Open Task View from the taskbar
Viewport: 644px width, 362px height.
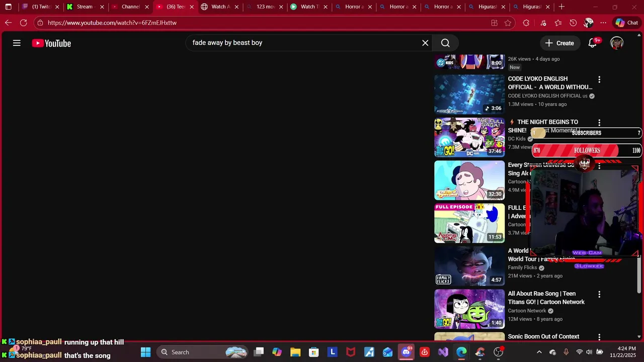click(x=259, y=352)
